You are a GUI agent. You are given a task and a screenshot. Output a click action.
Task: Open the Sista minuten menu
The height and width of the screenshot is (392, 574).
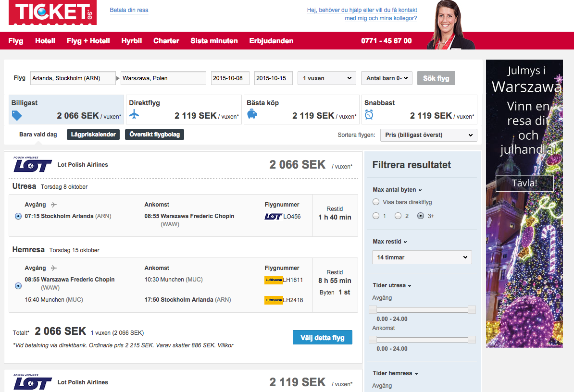(214, 41)
